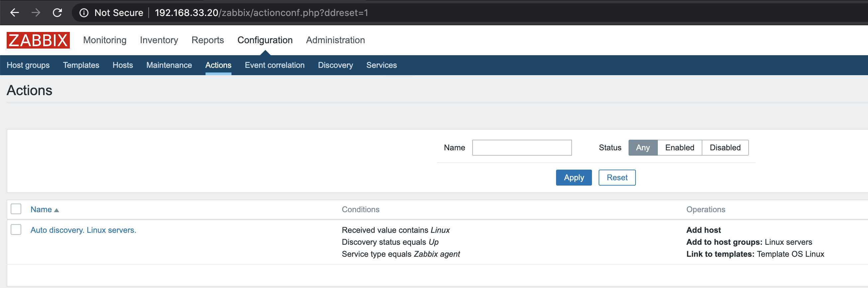Open Auto discovery. Linux servers. action
Screen dimensions: 868x288
coord(83,230)
